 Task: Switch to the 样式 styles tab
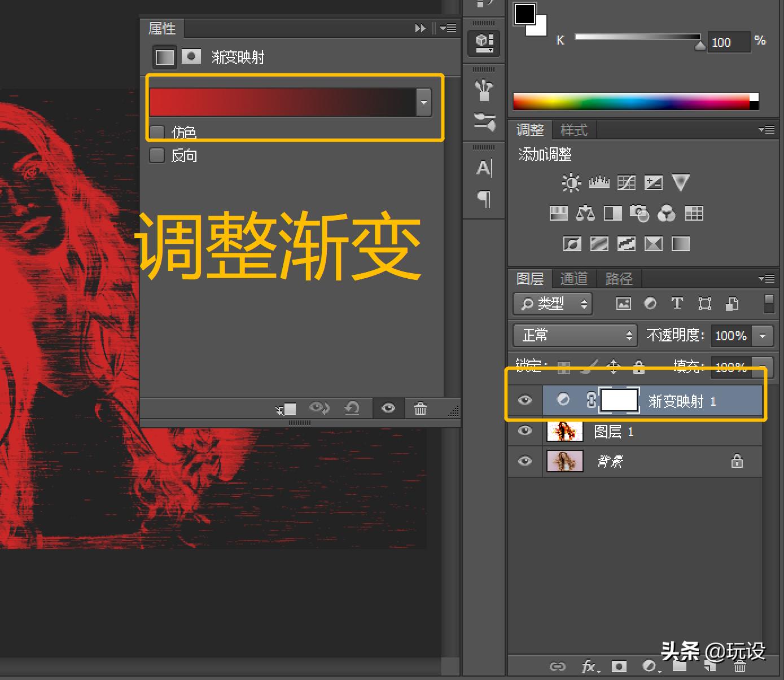coord(573,130)
